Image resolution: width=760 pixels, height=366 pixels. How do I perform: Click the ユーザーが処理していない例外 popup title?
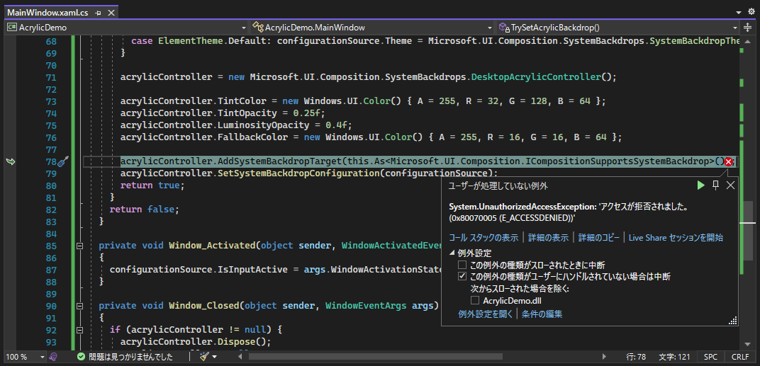(x=498, y=186)
